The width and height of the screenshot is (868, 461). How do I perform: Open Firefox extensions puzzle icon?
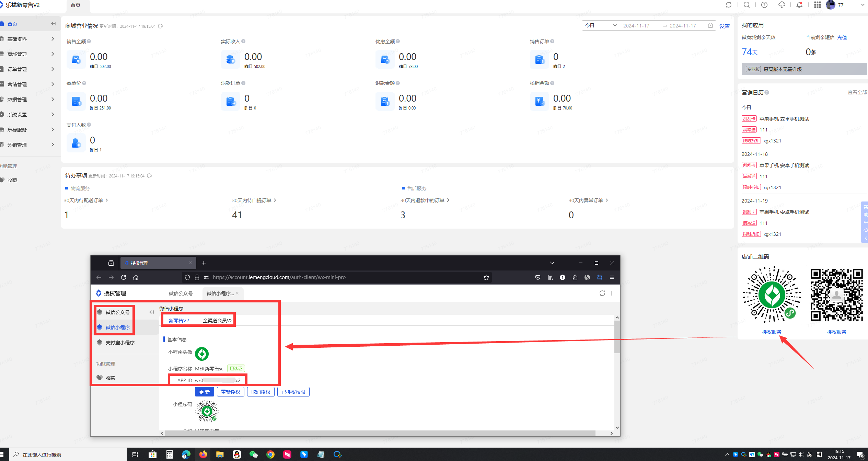point(575,277)
